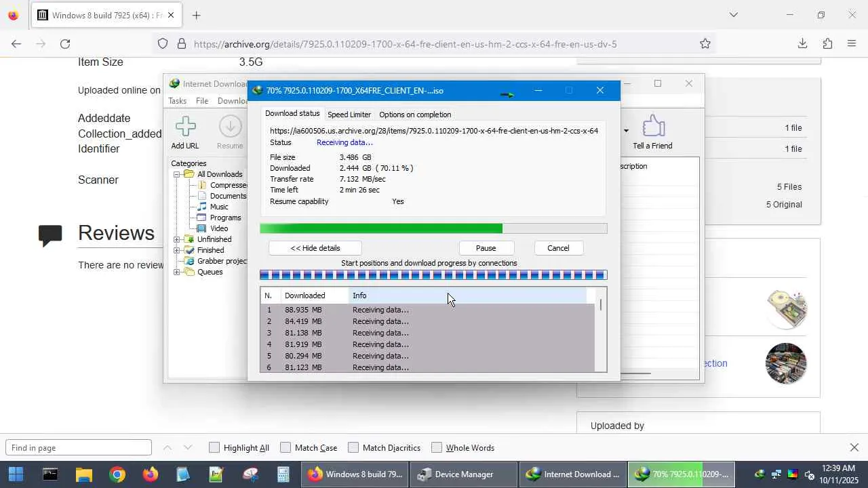Open the File menu in IDM
Image resolution: width=868 pixels, height=488 pixels.
click(202, 101)
